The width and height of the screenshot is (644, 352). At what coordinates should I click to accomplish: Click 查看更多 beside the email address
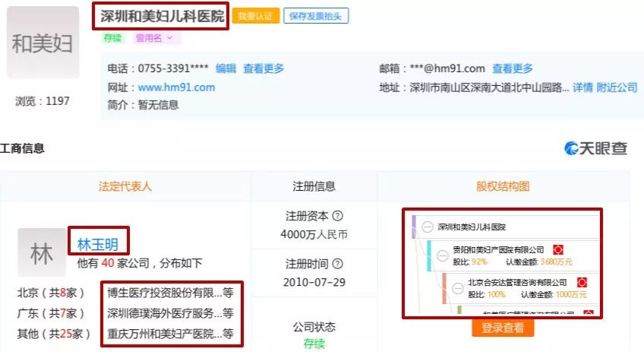513,68
